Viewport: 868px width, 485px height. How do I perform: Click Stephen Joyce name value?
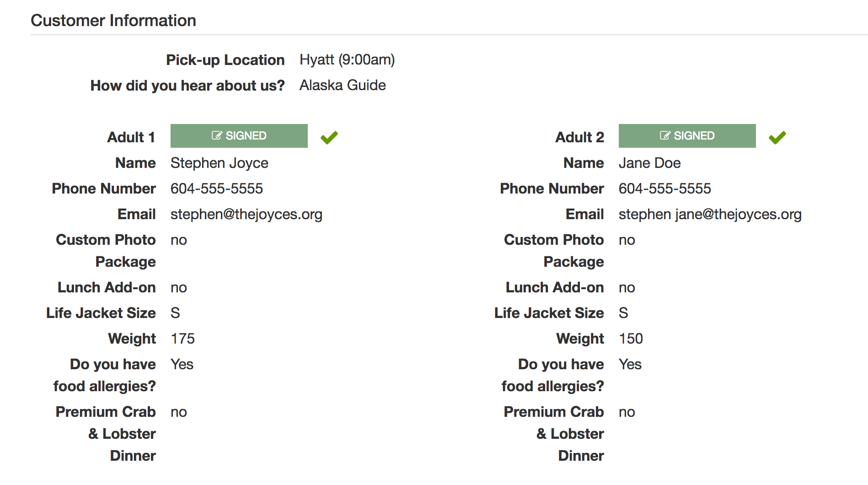[x=219, y=163]
